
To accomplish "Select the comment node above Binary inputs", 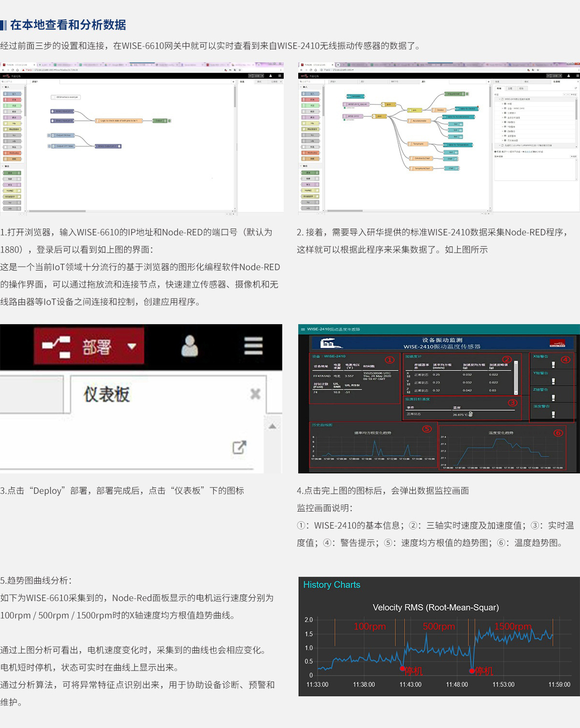I will tap(65, 97).
